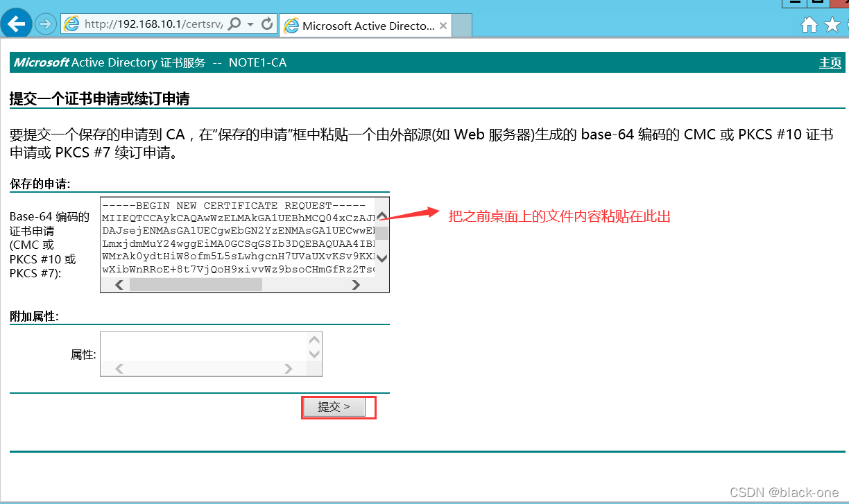Open the 主页 link in header
The width and height of the screenshot is (849, 504).
[x=830, y=63]
